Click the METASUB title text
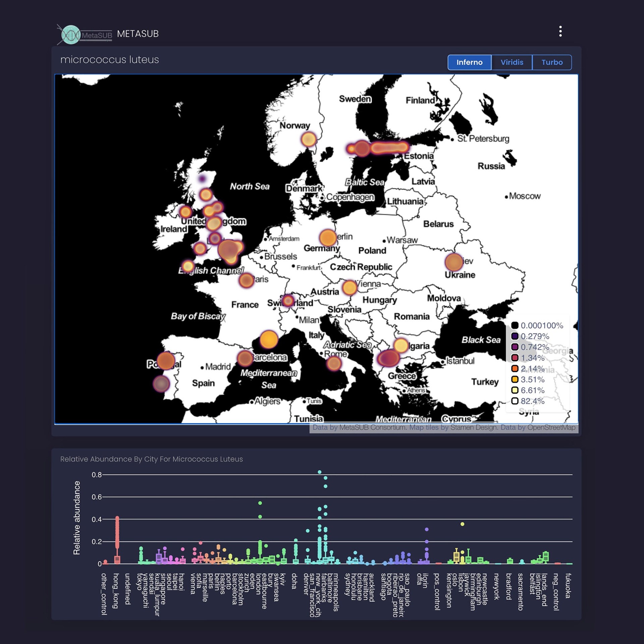This screenshot has height=644, width=644. point(138,34)
